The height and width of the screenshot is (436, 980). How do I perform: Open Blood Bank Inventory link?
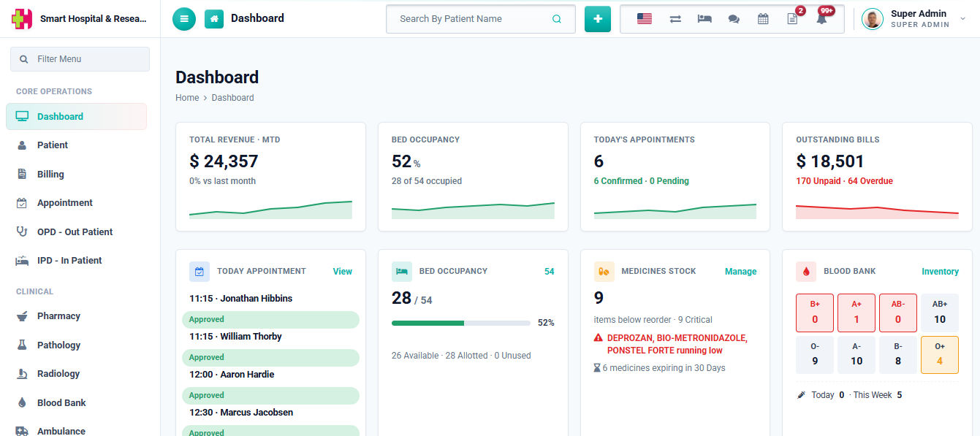pyautogui.click(x=940, y=272)
